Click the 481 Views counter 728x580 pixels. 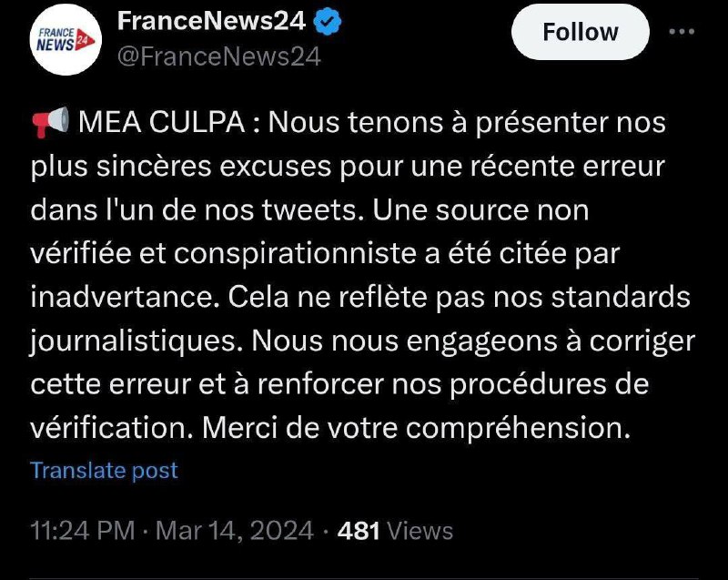[x=394, y=530]
